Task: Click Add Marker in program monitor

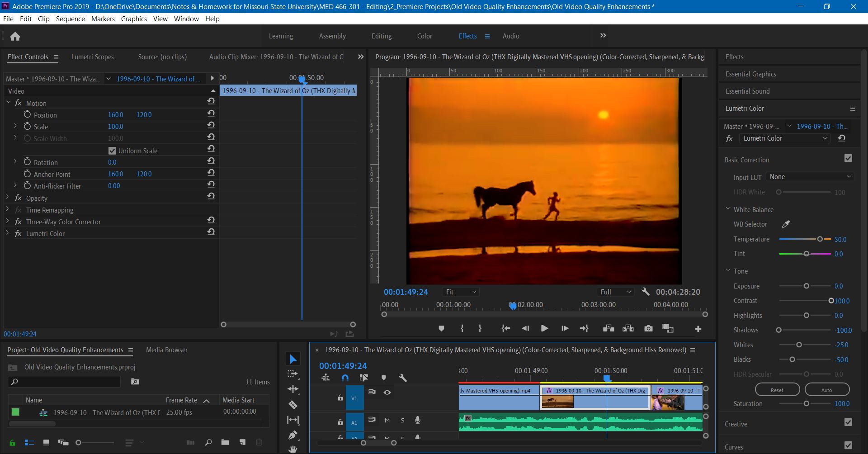Action: tap(441, 329)
